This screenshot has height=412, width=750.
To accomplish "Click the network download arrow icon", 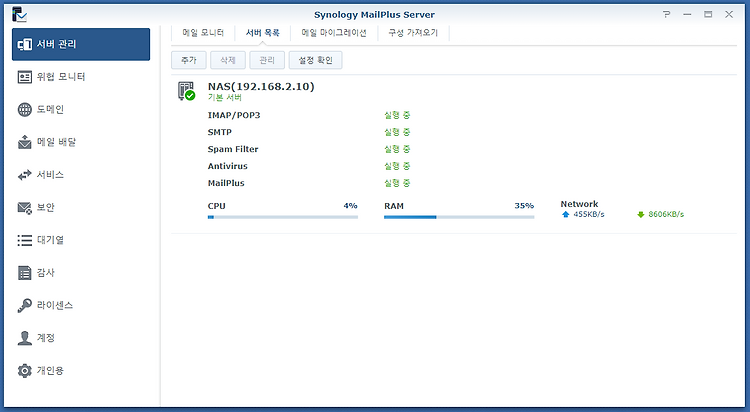I will [x=641, y=214].
